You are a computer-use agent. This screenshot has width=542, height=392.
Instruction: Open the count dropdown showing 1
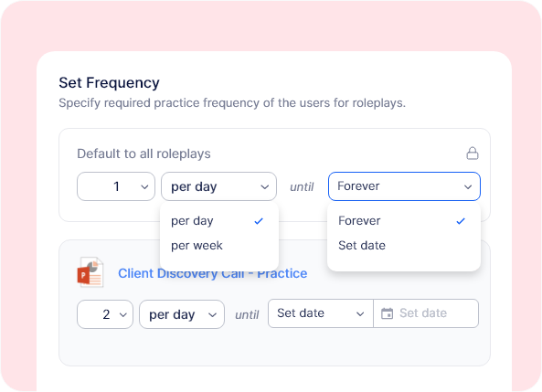(116, 186)
